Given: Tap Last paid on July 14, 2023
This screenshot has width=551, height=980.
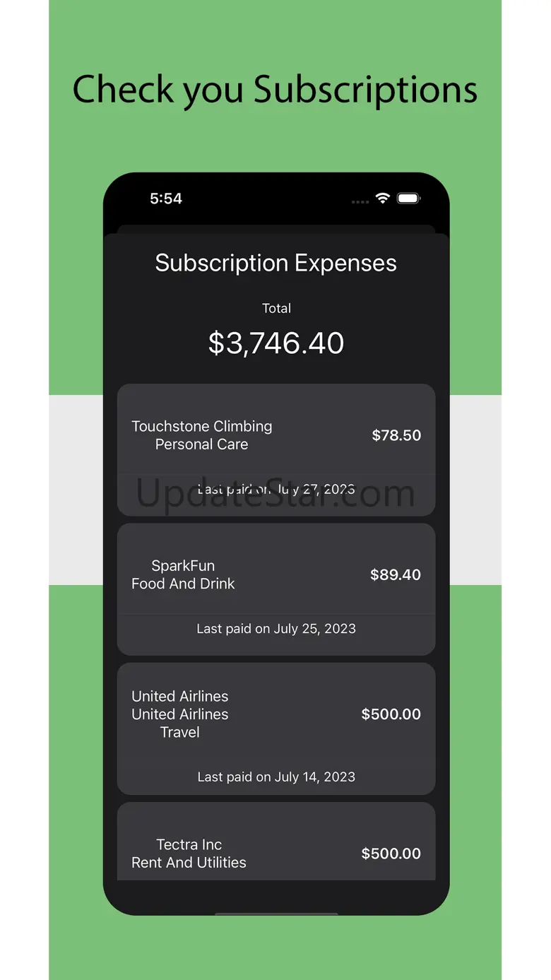Looking at the screenshot, I should [276, 777].
